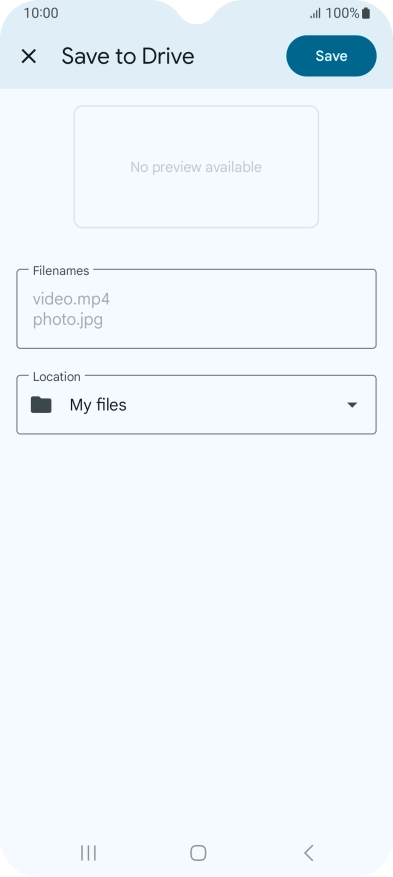
Task: Tap the Location field label
Action: [x=56, y=376]
